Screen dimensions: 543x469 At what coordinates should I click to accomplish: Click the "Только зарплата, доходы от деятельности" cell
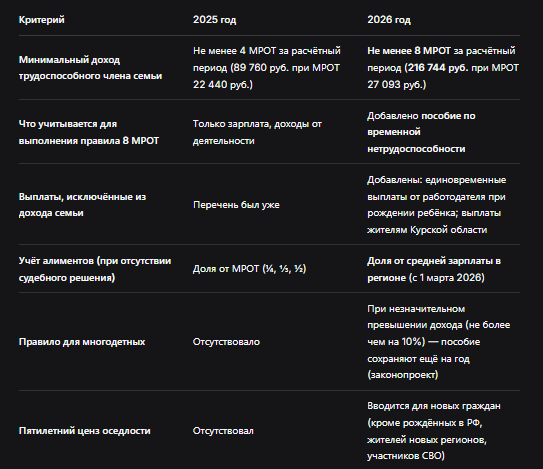(257, 132)
